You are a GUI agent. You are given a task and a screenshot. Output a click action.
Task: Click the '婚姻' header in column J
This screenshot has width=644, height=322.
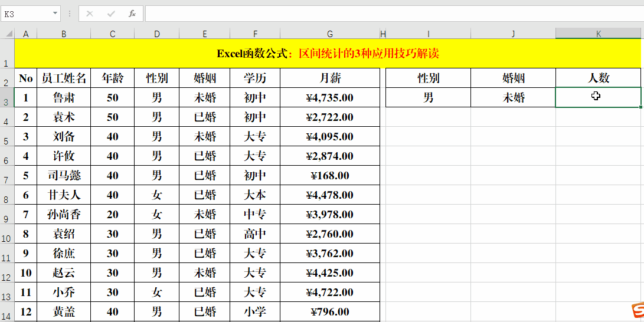tap(514, 78)
